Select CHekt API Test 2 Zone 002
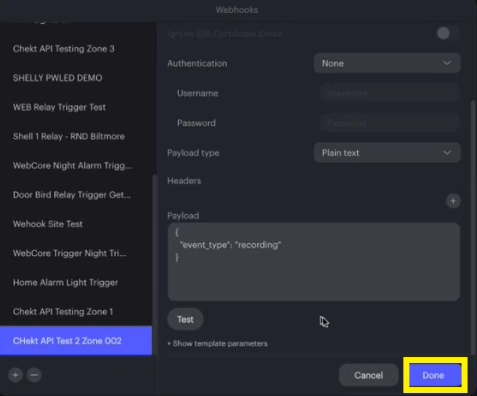The image size is (477, 396). coord(76,341)
